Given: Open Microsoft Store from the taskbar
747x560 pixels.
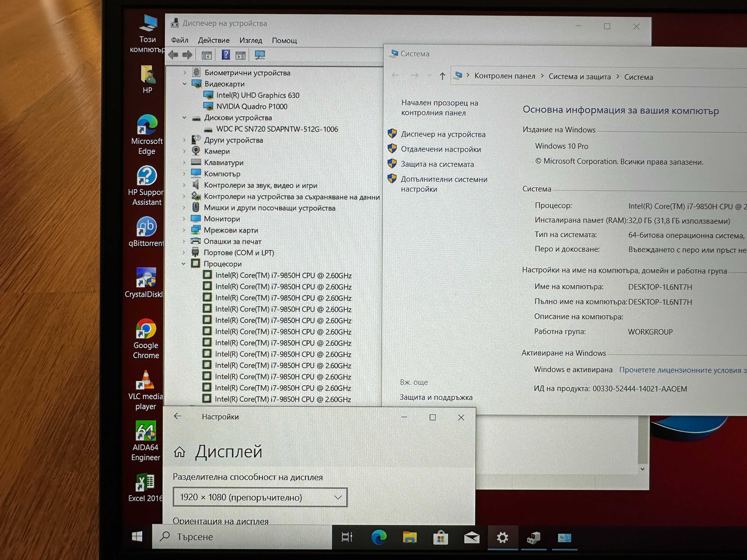Looking at the screenshot, I should coord(441,537).
